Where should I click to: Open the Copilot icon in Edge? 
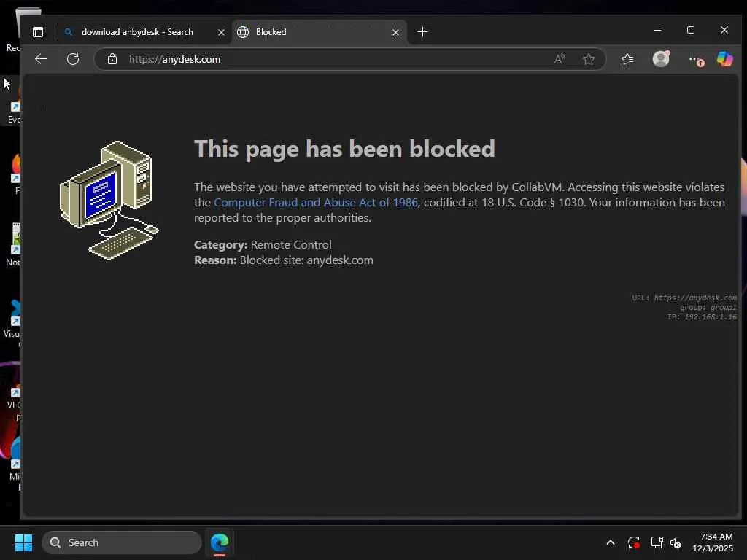(x=724, y=59)
